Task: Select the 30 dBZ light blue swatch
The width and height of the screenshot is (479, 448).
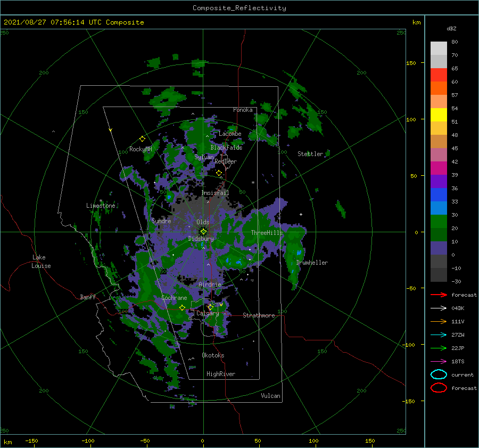Action: tap(439, 208)
